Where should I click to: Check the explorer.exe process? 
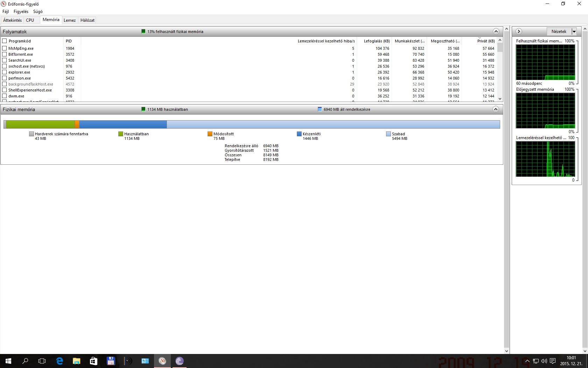click(5, 72)
